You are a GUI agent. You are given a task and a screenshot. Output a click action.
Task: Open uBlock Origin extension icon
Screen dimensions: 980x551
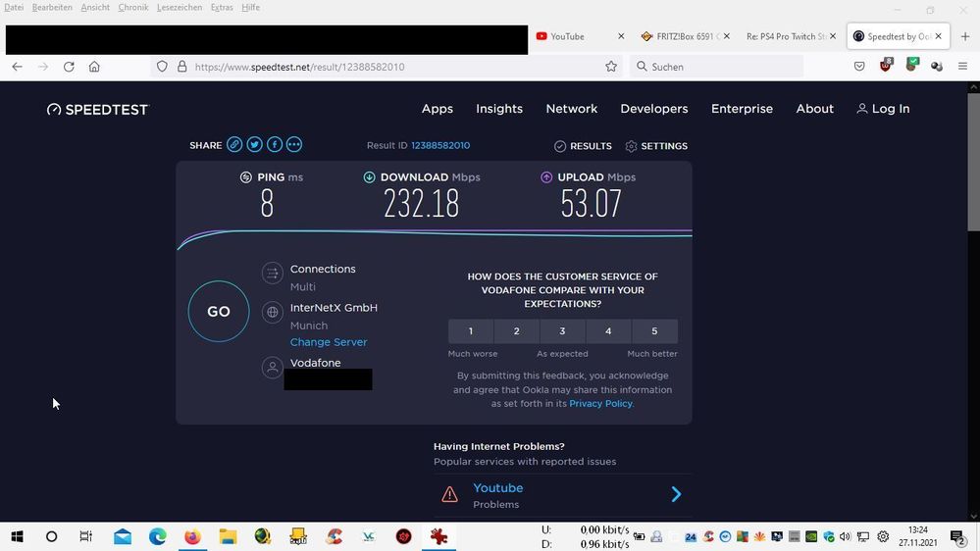pos(886,65)
